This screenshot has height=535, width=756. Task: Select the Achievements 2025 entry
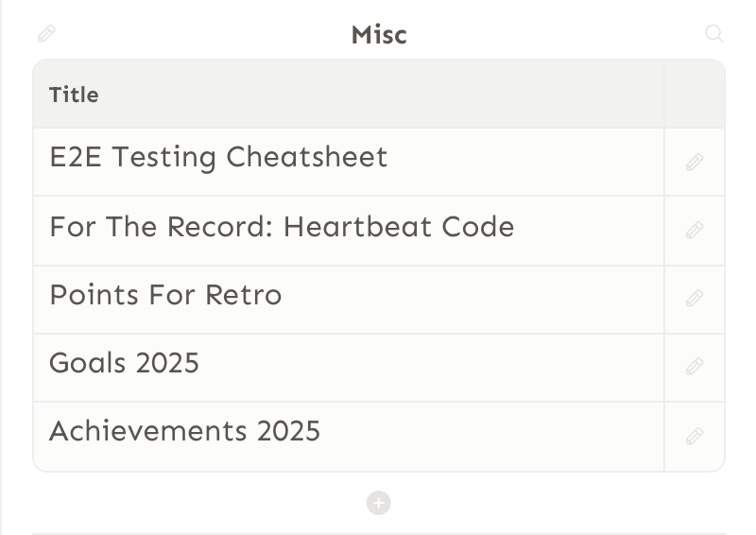click(x=184, y=431)
